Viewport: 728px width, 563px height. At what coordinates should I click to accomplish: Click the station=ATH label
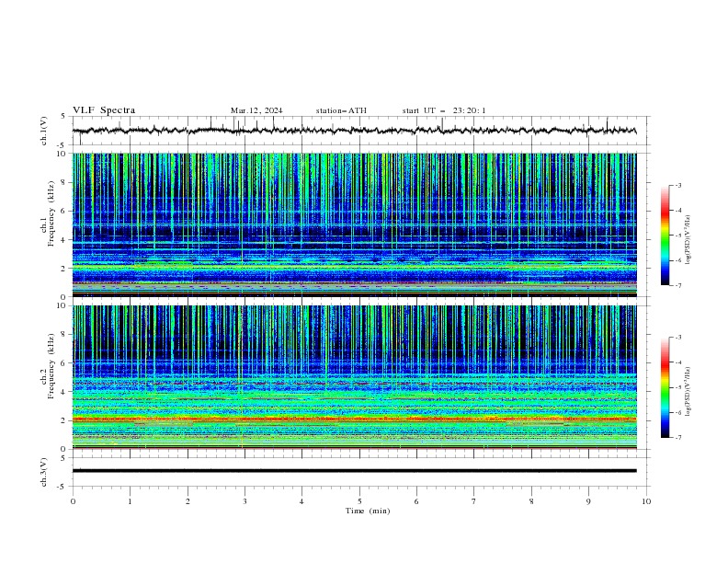coord(341,110)
